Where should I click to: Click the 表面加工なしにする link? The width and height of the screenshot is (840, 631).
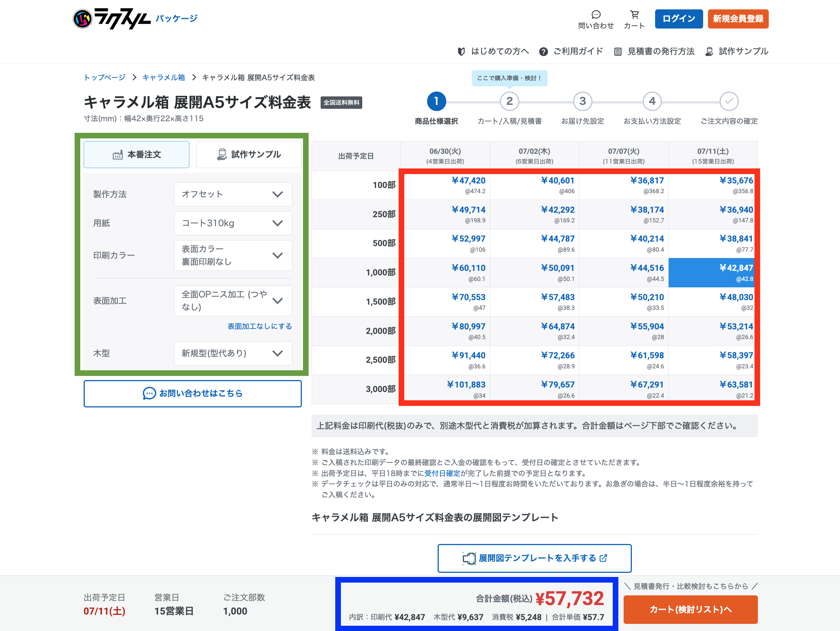click(x=260, y=326)
